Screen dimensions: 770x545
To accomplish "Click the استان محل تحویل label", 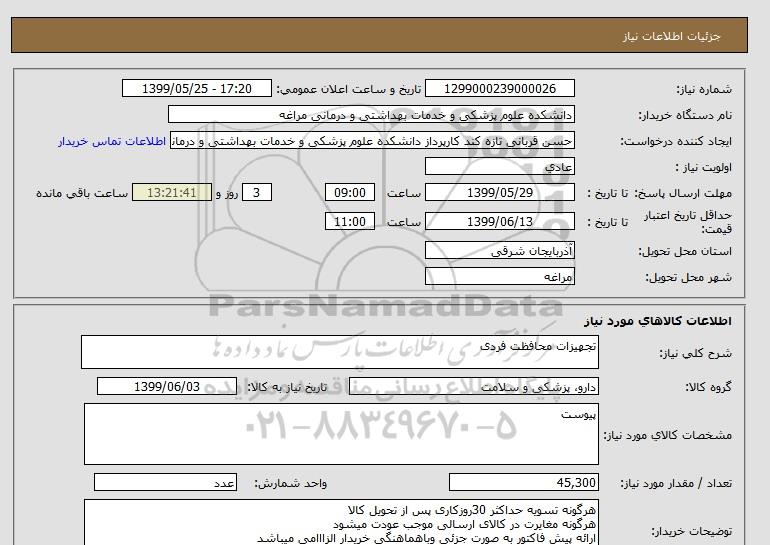I will tap(685, 251).
